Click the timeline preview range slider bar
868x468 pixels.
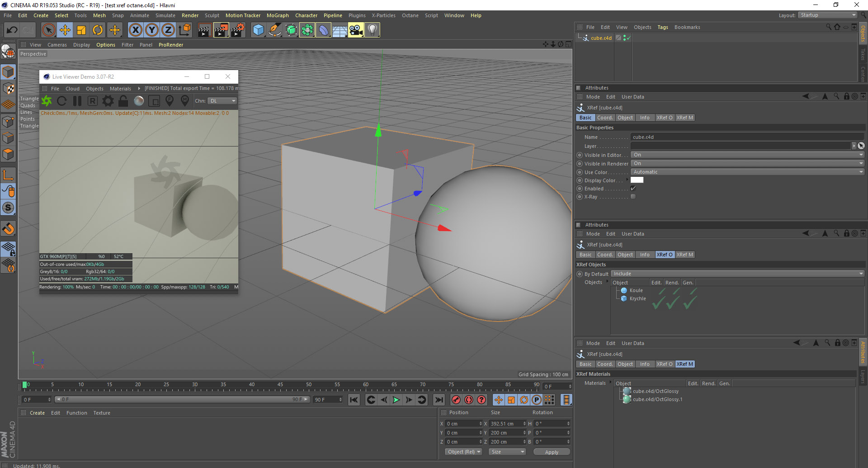(183, 399)
